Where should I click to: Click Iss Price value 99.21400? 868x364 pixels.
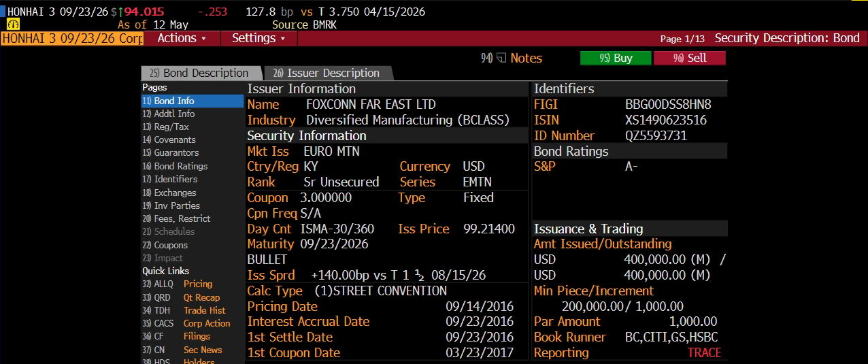pyautogui.click(x=489, y=229)
